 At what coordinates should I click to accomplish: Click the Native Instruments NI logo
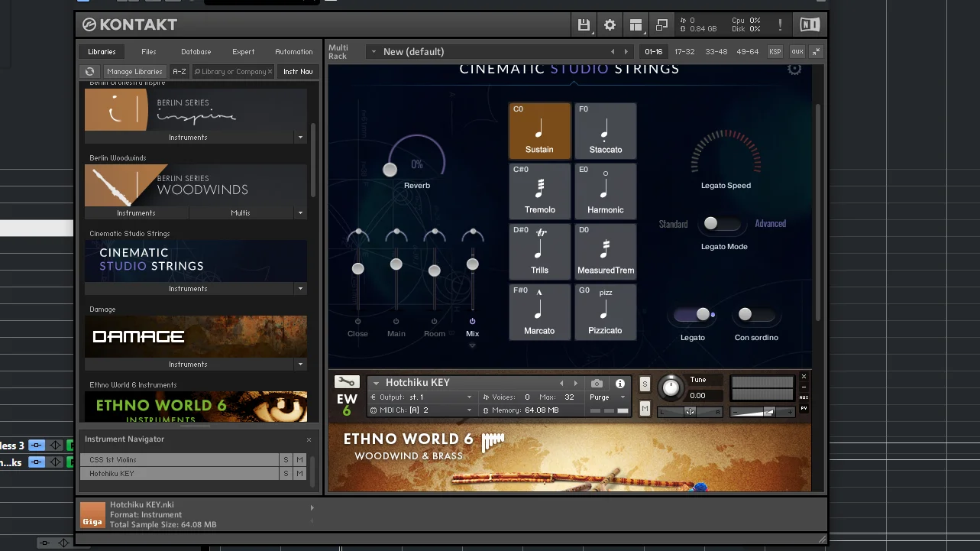810,24
